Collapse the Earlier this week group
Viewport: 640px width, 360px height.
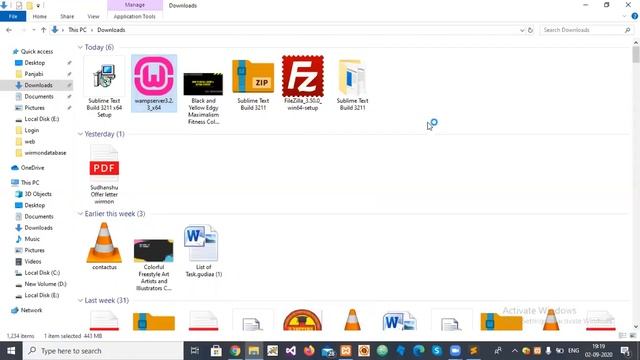point(80,213)
